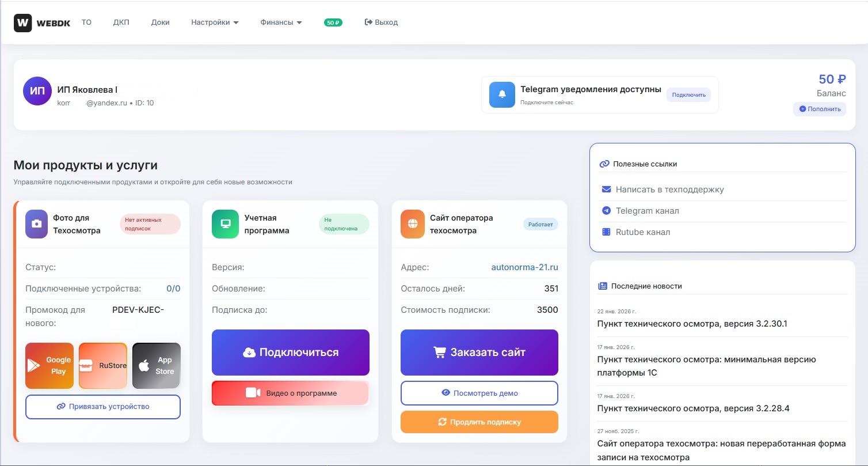Click the Продлить подписку orange button
Image resolution: width=868 pixels, height=466 pixels.
tap(479, 422)
